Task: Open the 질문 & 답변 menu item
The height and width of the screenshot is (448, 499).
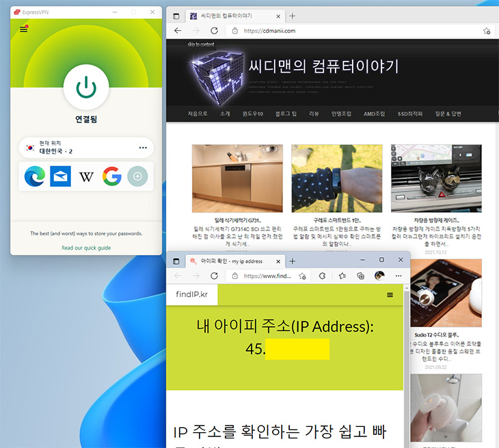Action: pos(448,114)
